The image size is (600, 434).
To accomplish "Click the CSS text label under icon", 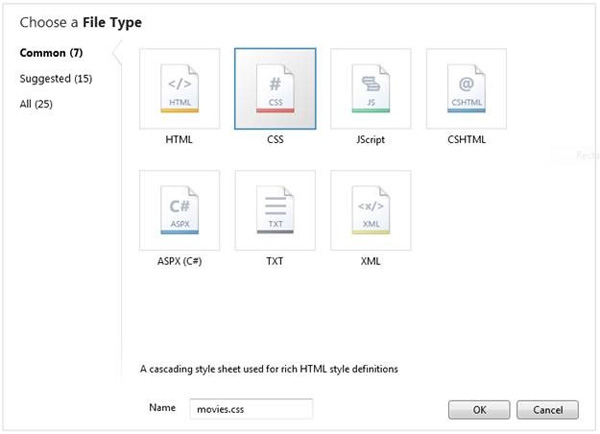I will coord(275,140).
